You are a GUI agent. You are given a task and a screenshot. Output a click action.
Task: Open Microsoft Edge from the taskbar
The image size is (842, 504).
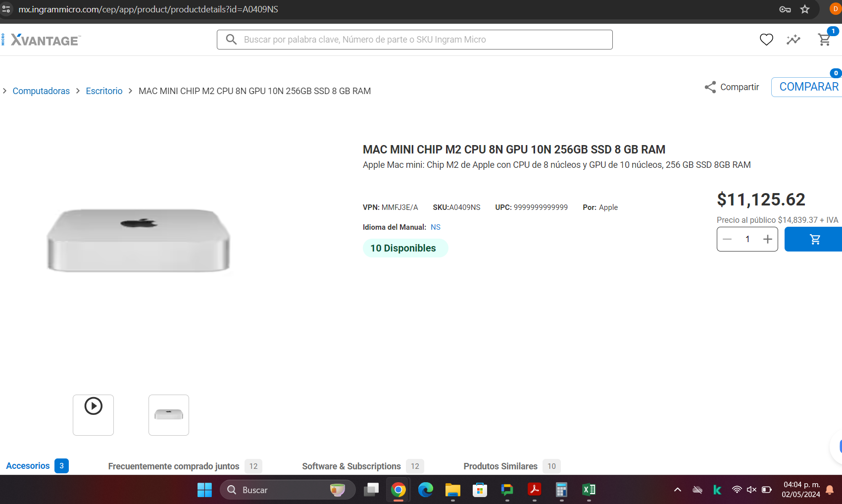[426, 490]
